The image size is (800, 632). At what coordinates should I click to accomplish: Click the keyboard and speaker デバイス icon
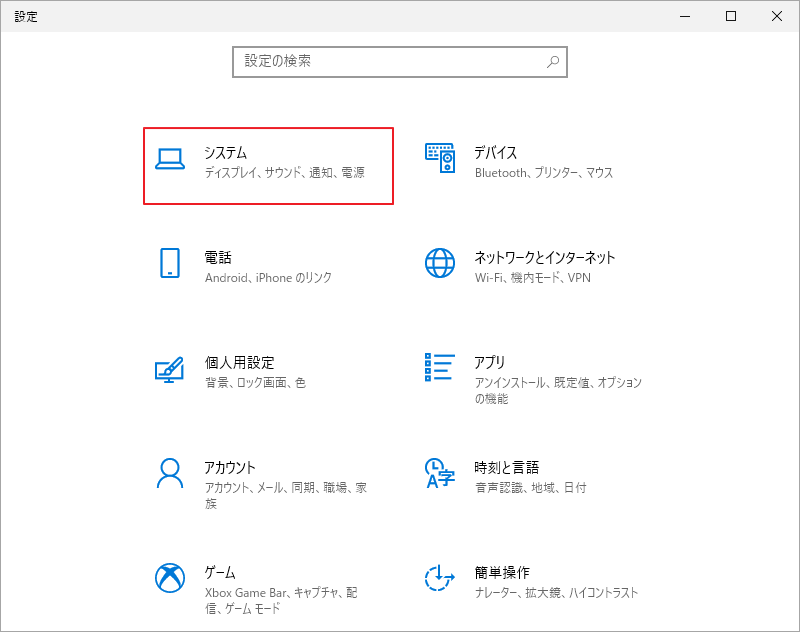(440, 160)
